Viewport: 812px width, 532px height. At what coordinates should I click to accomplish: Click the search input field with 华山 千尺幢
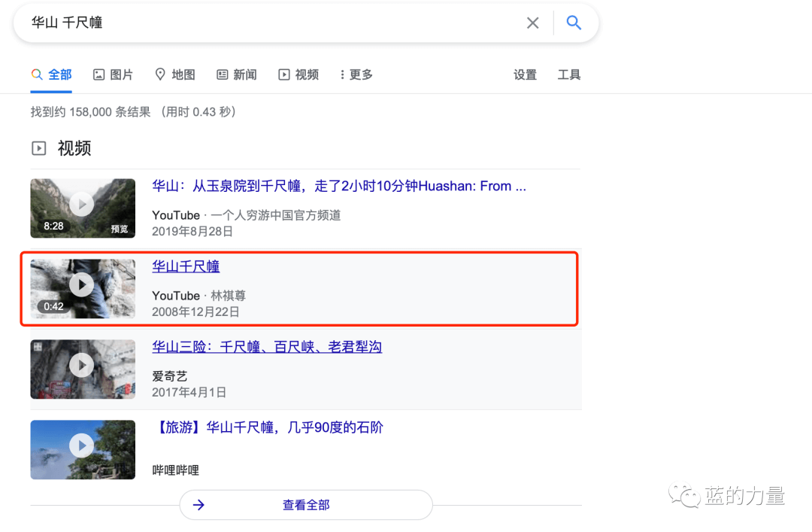(271, 23)
